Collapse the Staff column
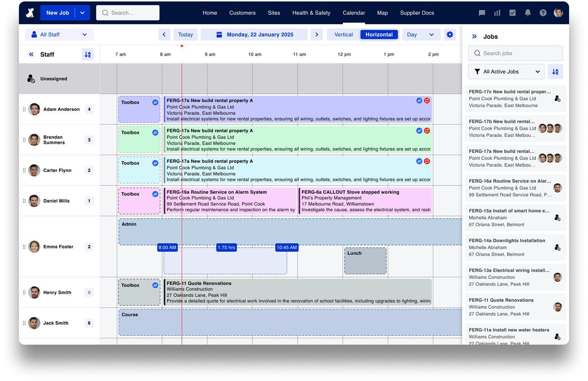Image resolution: width=588 pixels, height=381 pixels. point(31,55)
